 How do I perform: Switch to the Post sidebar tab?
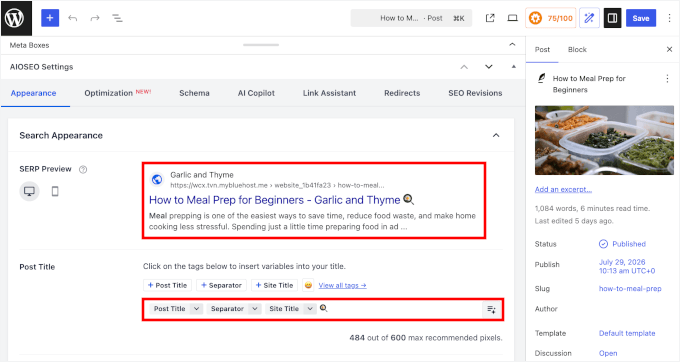coord(542,49)
